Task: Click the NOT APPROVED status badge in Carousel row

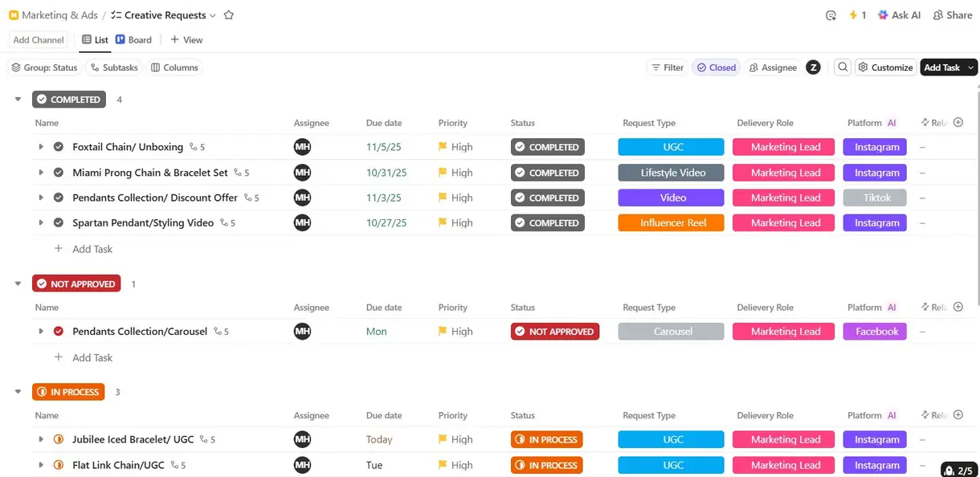Action: [x=555, y=332]
